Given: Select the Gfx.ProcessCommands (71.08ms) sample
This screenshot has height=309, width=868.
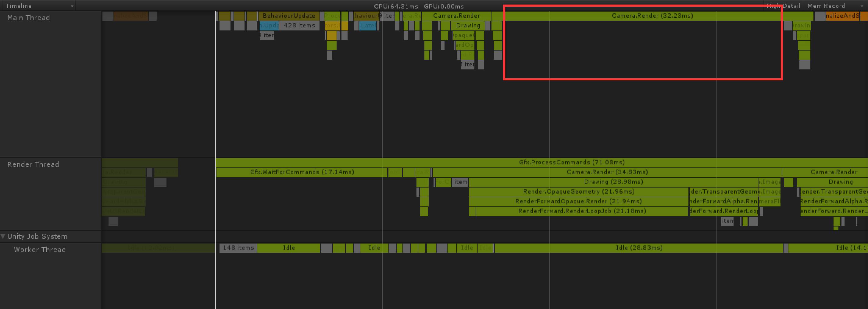Looking at the screenshot, I should (x=541, y=162).
